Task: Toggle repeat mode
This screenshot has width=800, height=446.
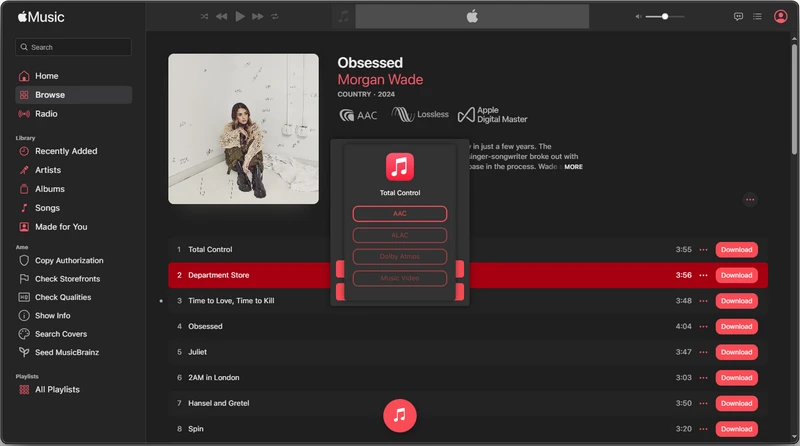Action: point(275,16)
